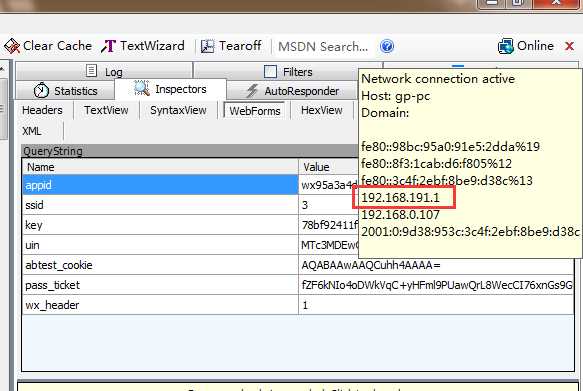This screenshot has width=583, height=391.
Task: Switch to the Log tab
Action: pos(104,71)
